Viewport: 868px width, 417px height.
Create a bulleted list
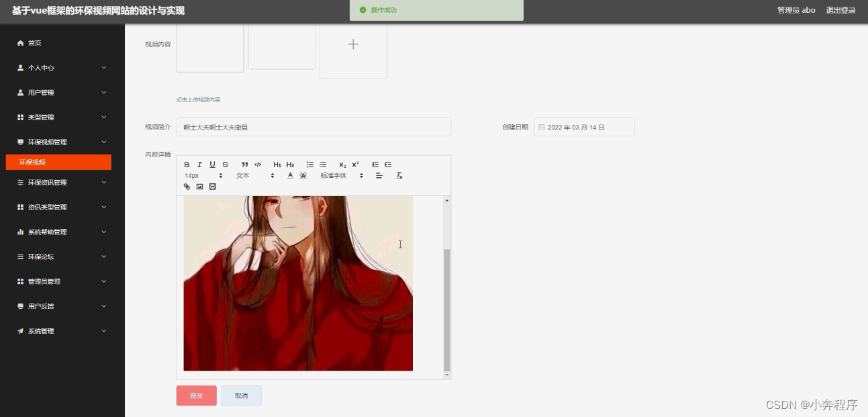[323, 165]
